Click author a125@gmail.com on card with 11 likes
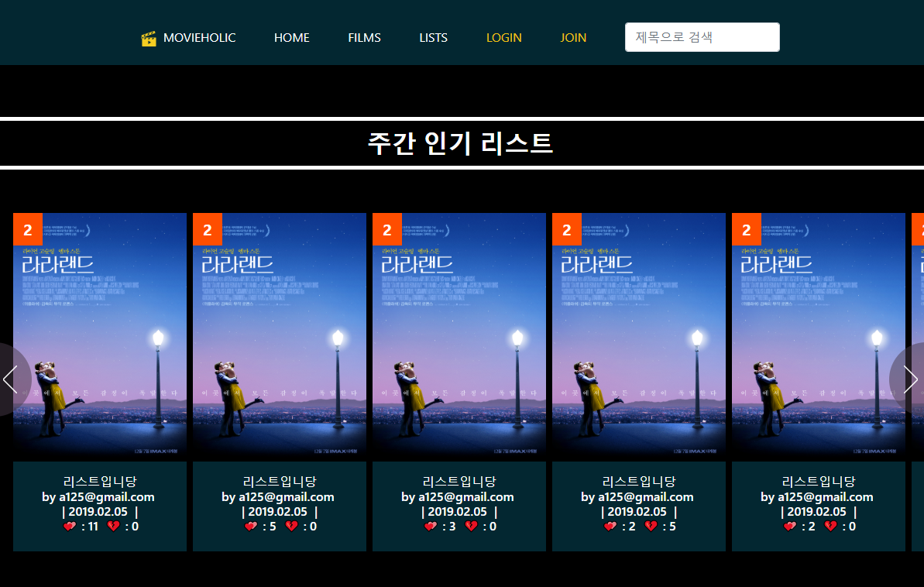Viewport: 924px width, 587px height. [x=107, y=497]
